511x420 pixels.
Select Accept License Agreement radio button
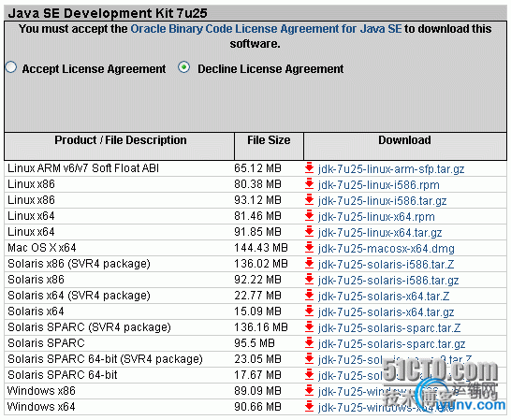(11, 67)
